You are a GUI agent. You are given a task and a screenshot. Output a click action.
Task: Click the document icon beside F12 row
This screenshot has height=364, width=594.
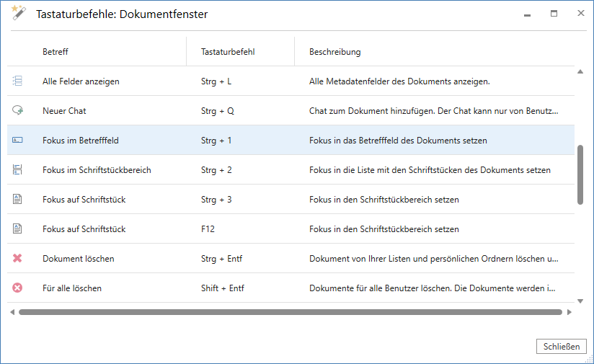(17, 229)
